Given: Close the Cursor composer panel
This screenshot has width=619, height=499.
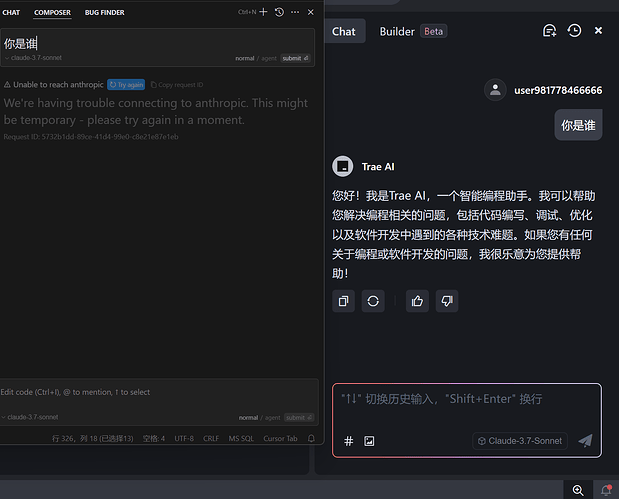Looking at the screenshot, I should (311, 12).
